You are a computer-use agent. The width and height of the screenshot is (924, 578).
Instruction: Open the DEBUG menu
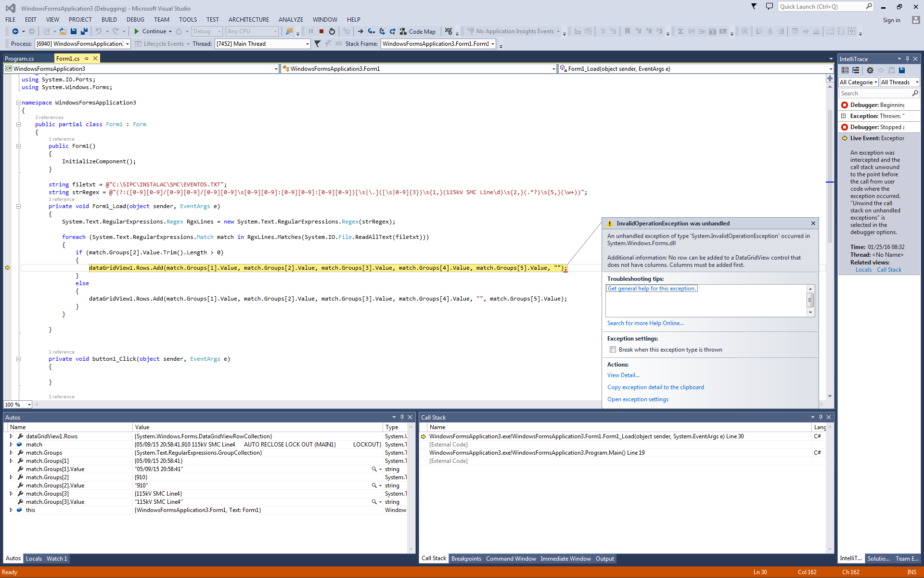click(135, 20)
